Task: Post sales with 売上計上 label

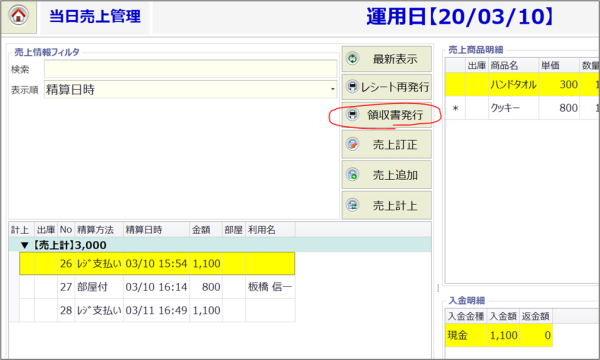Action: (x=395, y=206)
